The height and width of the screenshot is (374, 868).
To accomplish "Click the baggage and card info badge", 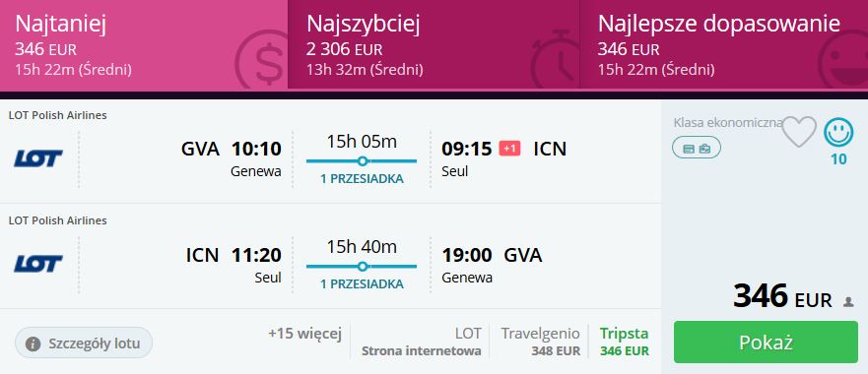I will [x=697, y=149].
